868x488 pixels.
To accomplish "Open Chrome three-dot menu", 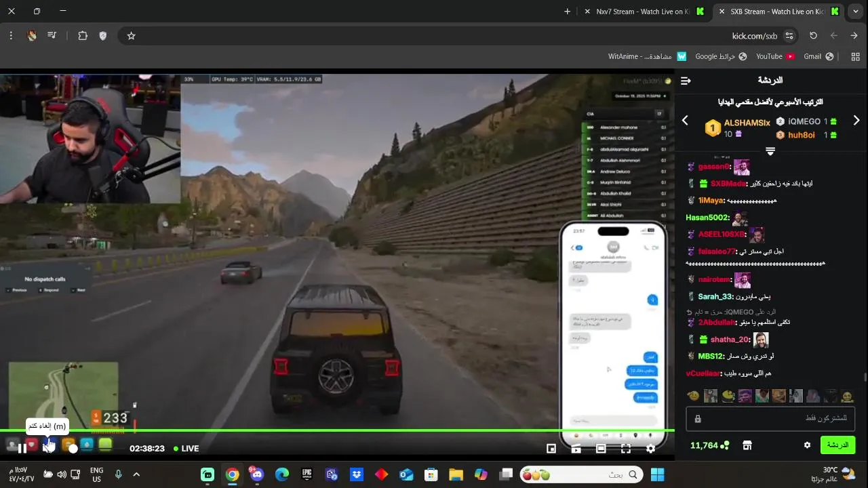I will click(11, 36).
